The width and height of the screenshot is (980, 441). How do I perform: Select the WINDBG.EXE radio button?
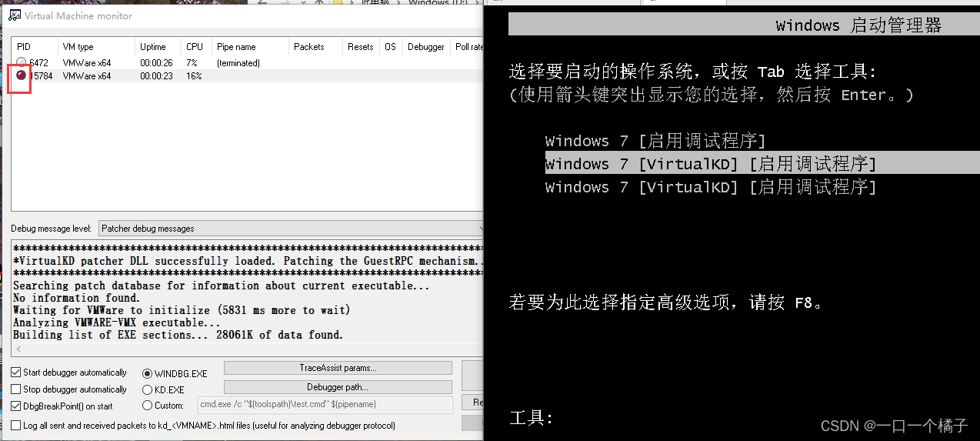[148, 373]
